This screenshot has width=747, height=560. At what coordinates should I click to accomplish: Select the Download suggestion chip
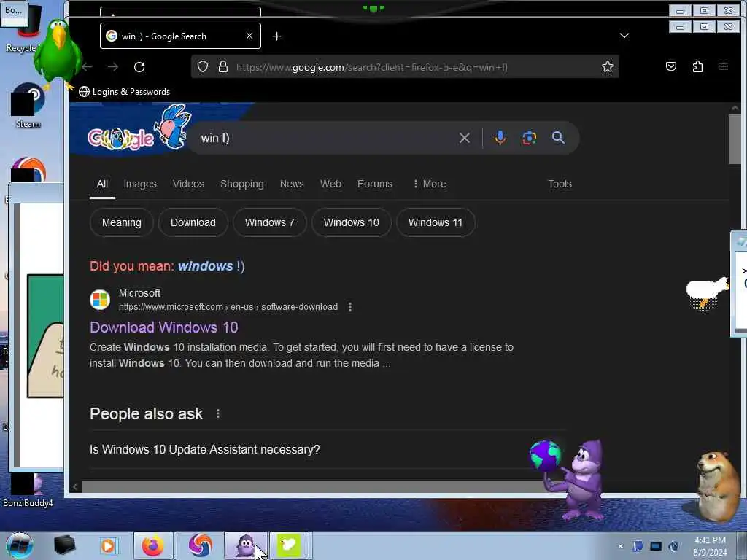click(x=193, y=222)
